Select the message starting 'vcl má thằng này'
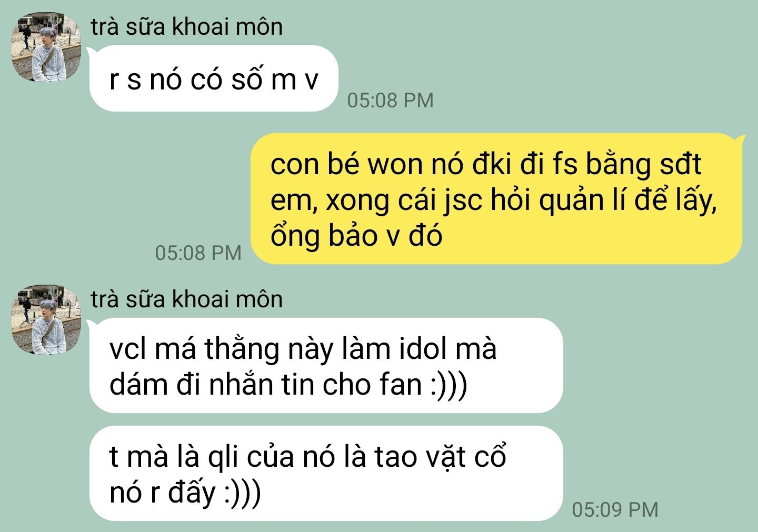This screenshot has height=532, width=758. tap(326, 366)
